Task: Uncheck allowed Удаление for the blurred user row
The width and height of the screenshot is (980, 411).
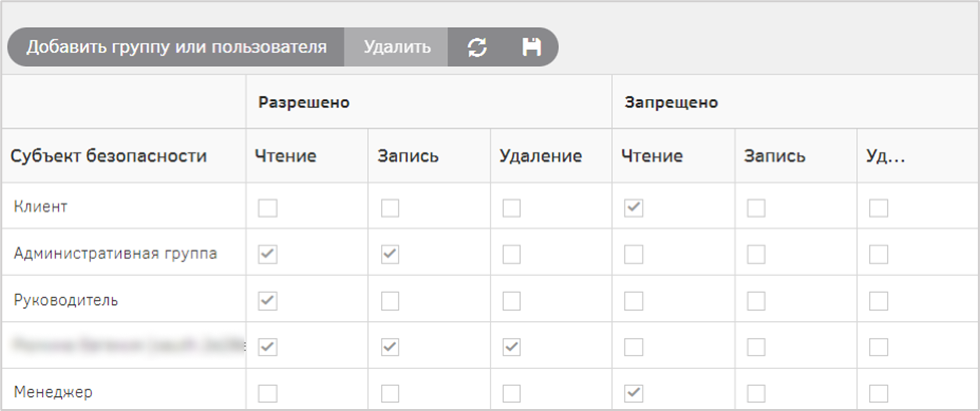Action: pos(512,347)
